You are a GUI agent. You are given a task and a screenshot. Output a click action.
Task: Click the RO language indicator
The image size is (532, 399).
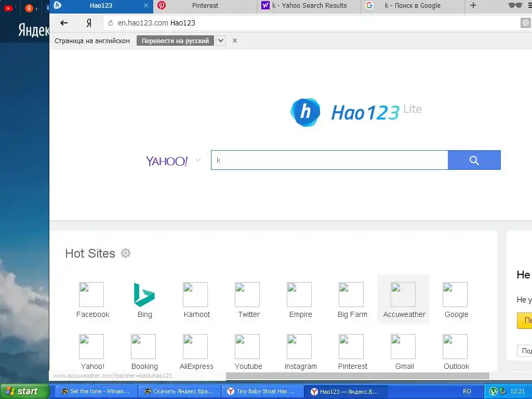pyautogui.click(x=467, y=391)
